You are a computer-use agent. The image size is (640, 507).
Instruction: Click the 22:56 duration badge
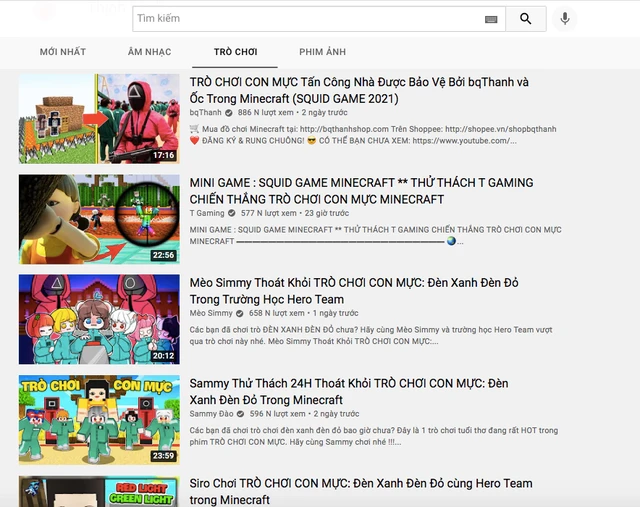tap(164, 255)
